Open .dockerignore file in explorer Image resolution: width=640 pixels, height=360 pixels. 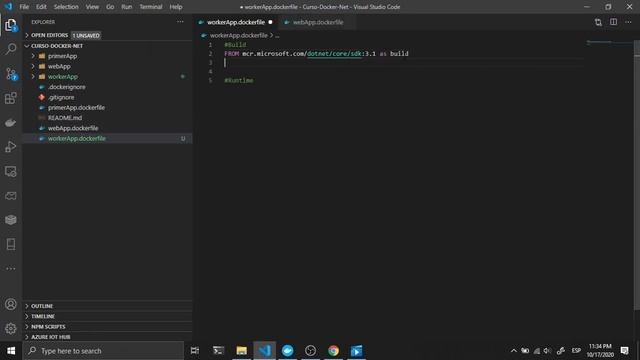pos(67,87)
